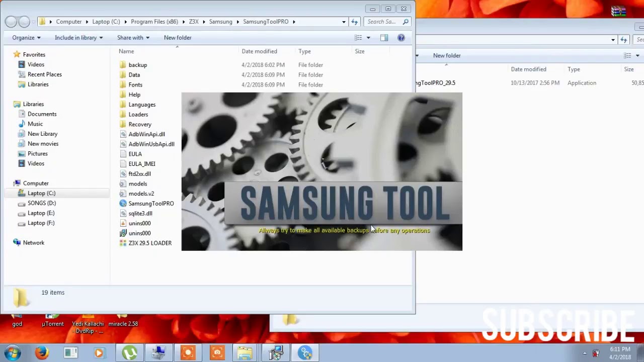Sort files by the Size column

360,51
